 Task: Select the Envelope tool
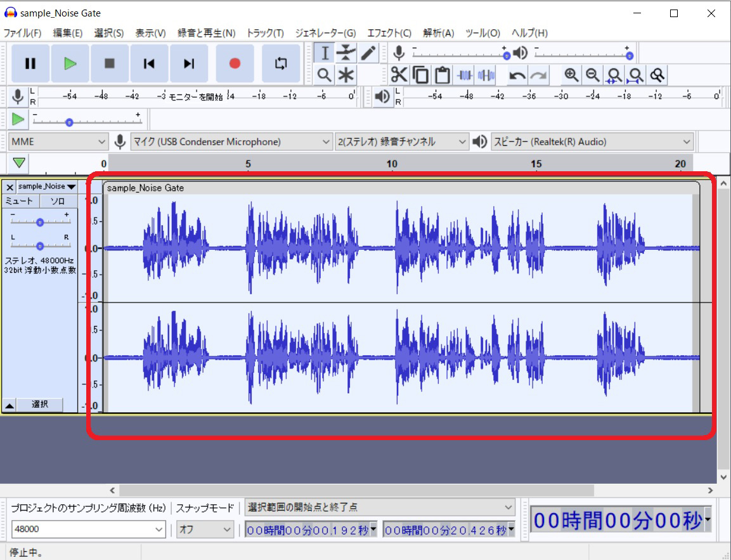pyautogui.click(x=346, y=53)
